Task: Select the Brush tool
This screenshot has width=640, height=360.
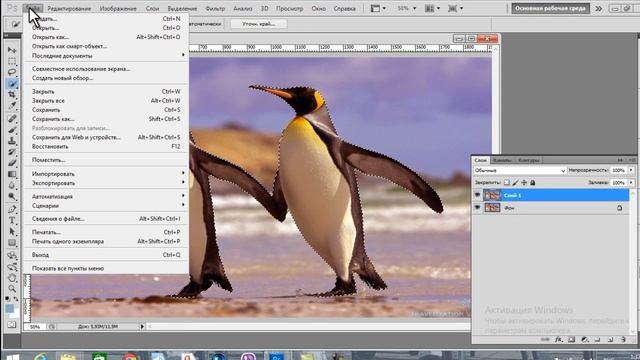Action: tap(12, 130)
